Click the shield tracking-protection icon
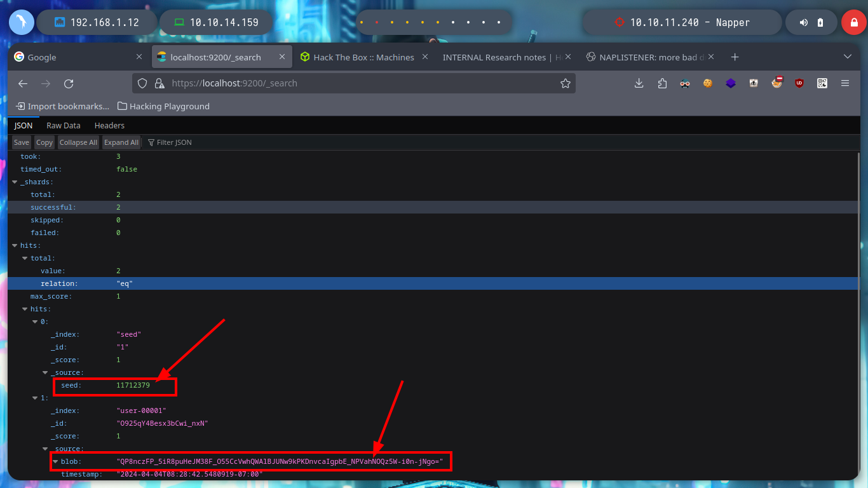Viewport: 868px width, 488px height. pyautogui.click(x=142, y=83)
